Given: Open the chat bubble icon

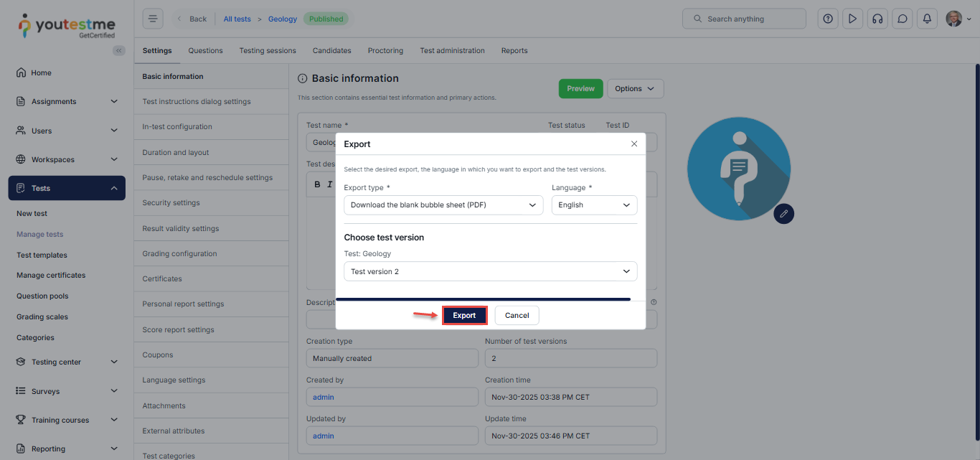Looking at the screenshot, I should click(x=903, y=19).
